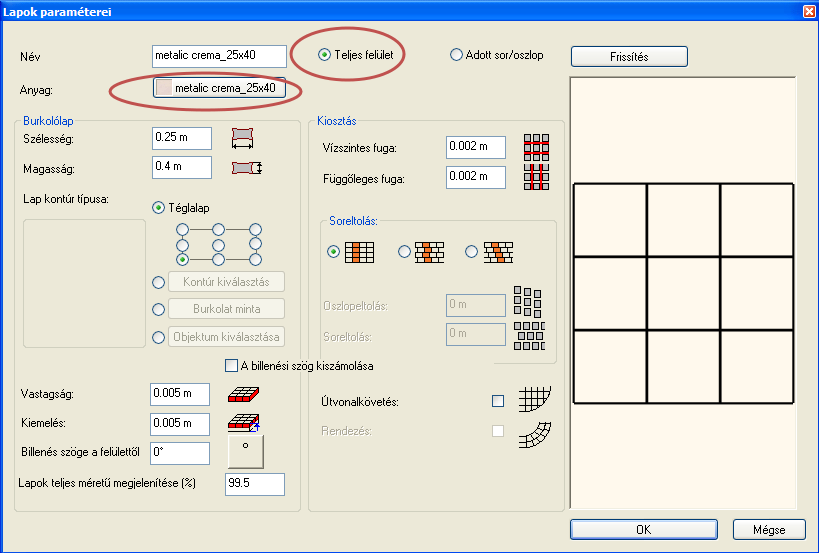Click the Vastagság input field
Image resolution: width=819 pixels, height=553 pixels.
click(180, 394)
